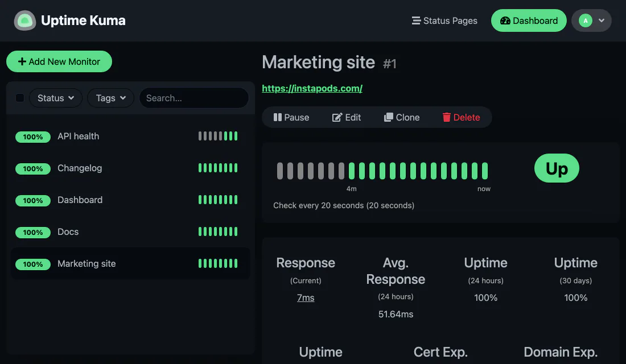626x364 pixels.
Task: Click the now timeline label
Action: coord(484,189)
